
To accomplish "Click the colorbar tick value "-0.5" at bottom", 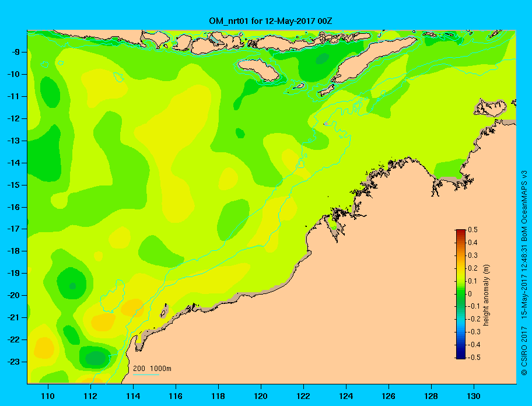I will coord(474,358).
